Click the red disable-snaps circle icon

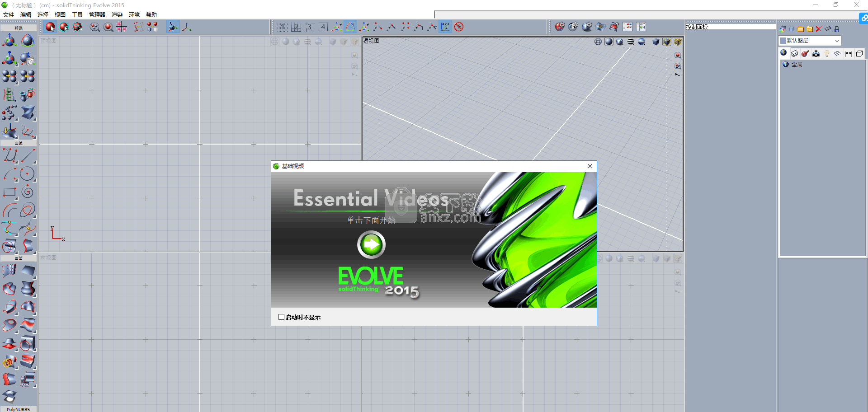pos(459,27)
